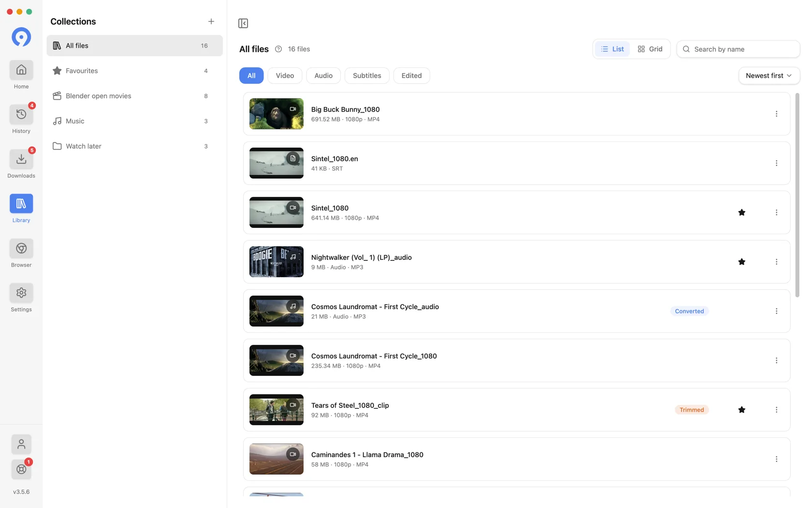Open Caminandes 1 Llama Drama thumbnail

point(276,459)
